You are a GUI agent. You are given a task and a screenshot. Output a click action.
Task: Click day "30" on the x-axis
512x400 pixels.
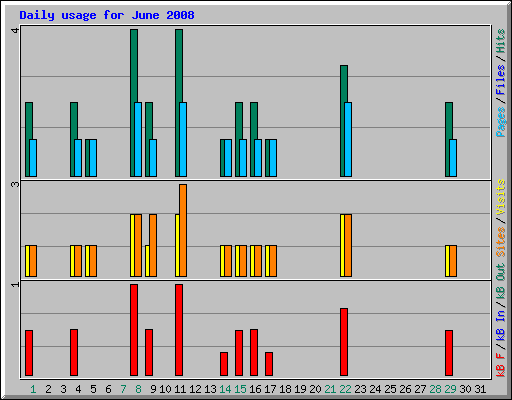click(465, 389)
